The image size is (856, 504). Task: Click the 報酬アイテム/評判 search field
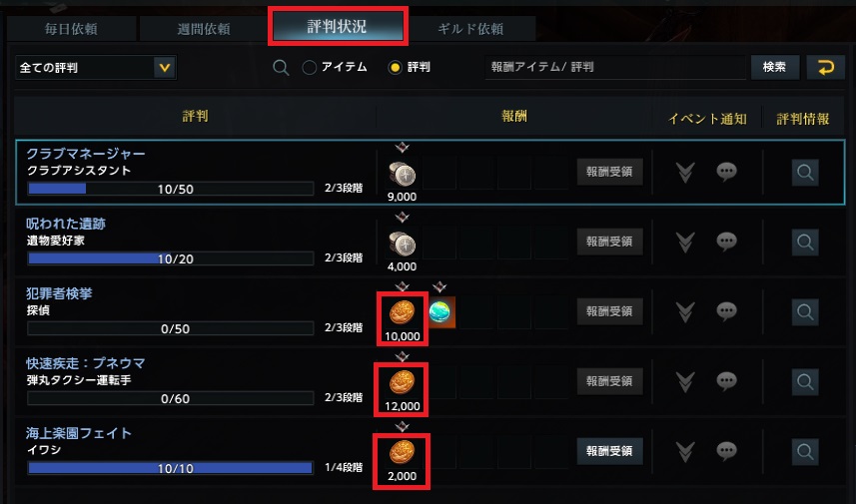point(615,67)
